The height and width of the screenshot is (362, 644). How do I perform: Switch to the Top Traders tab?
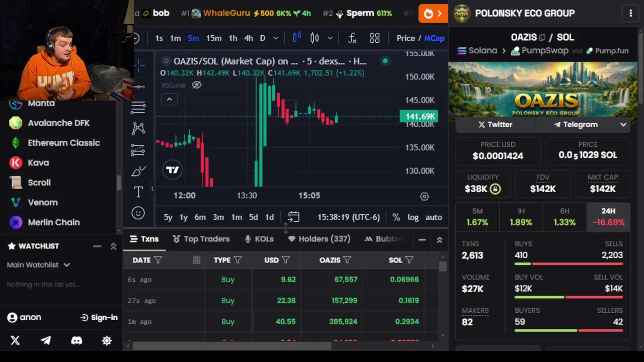click(201, 239)
